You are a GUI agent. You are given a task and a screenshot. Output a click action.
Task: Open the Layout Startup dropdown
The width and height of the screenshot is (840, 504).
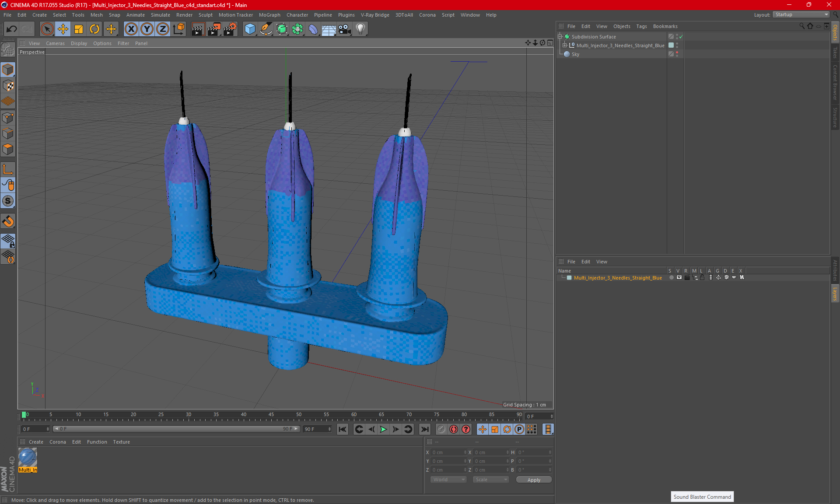click(801, 14)
